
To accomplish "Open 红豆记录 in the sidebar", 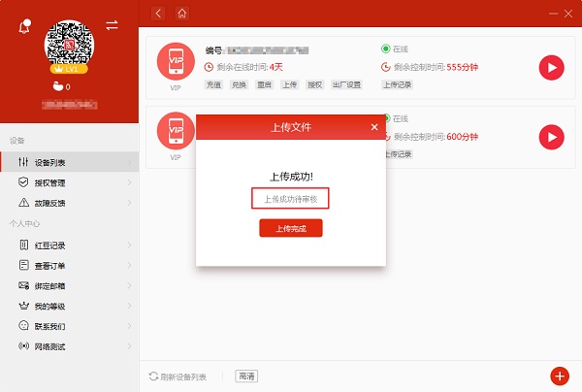I will (70, 245).
